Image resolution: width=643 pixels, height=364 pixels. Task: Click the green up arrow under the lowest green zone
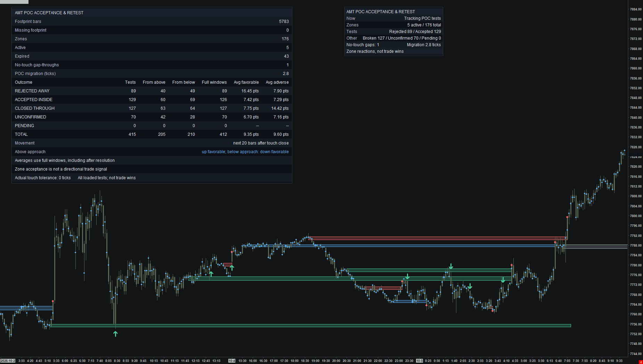(x=115, y=334)
